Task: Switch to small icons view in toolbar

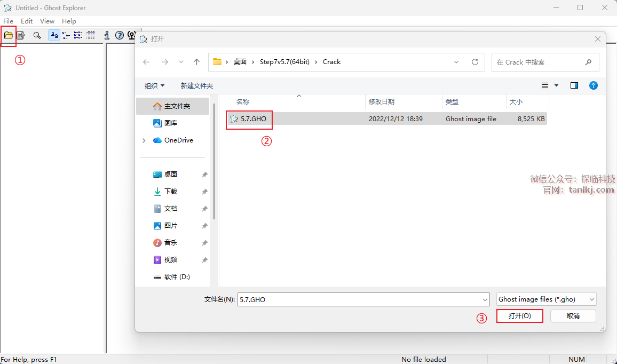Action: click(66, 35)
